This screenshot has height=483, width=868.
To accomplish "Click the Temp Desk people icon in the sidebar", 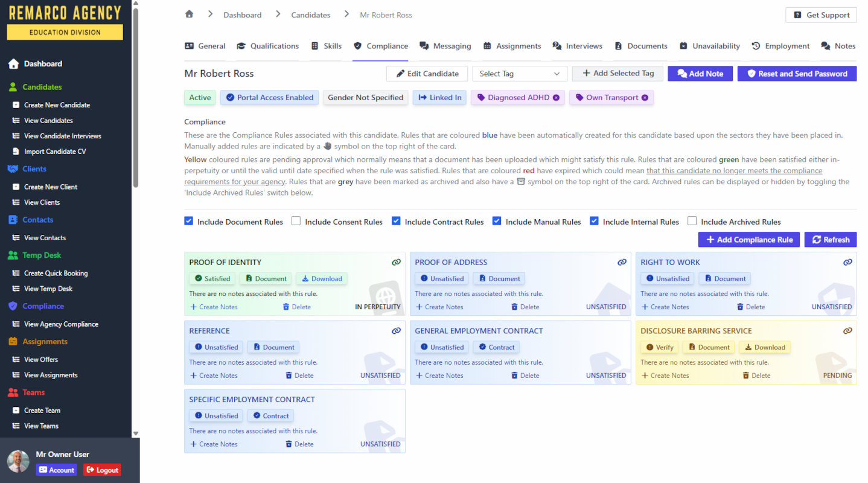I will tap(13, 255).
